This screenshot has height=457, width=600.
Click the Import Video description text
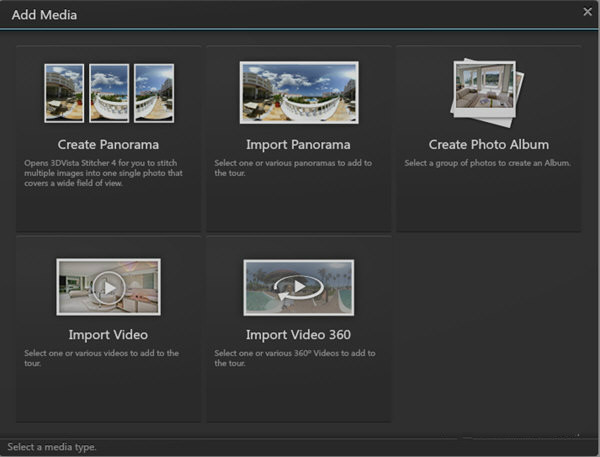(x=103, y=358)
